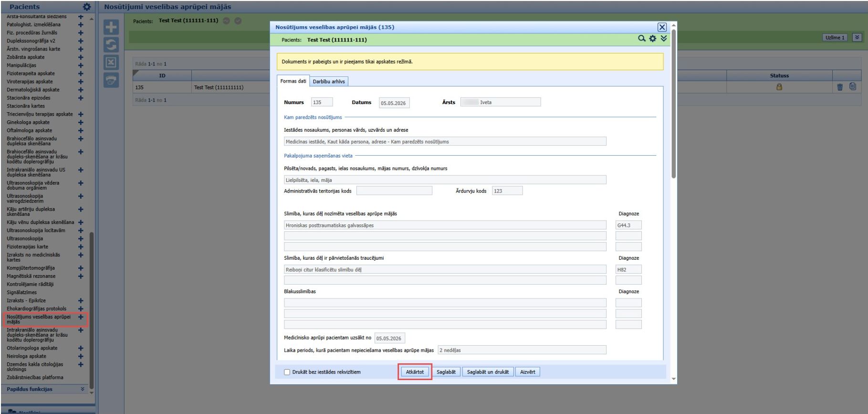Click the dialog's vertical scrollbar thumb

point(673,104)
